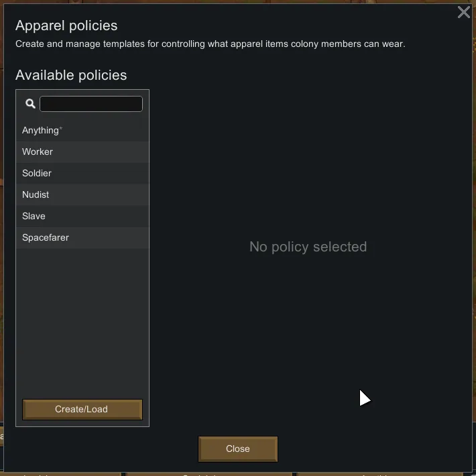Click the asterisk marker beside Anything
The image size is (476, 476).
tap(61, 128)
